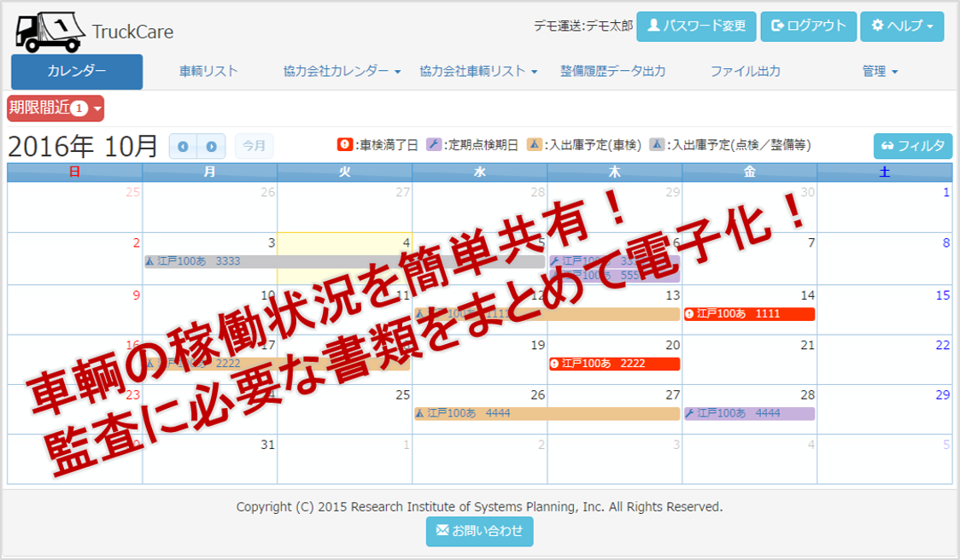
Task: Click the red vehicle inspection expiry legend icon
Action: click(x=344, y=145)
